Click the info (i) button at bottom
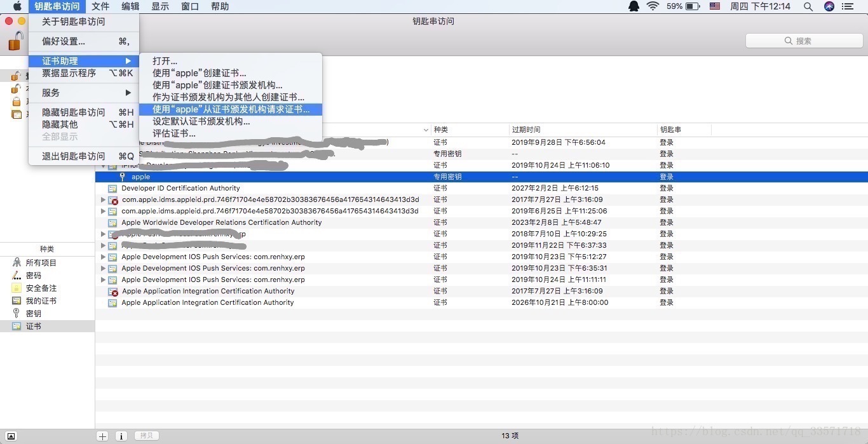This screenshot has height=444, width=868. pyautogui.click(x=121, y=436)
